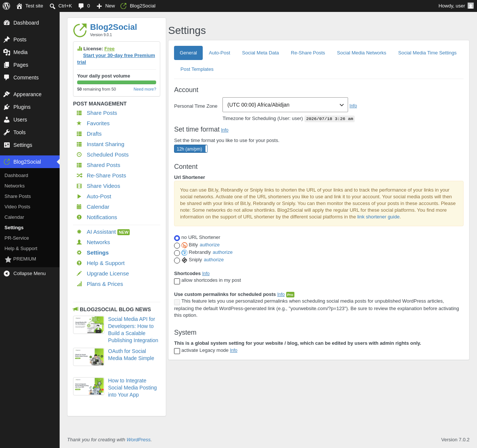
Task: Switch to the Auto-Post settings tab
Action: click(219, 53)
